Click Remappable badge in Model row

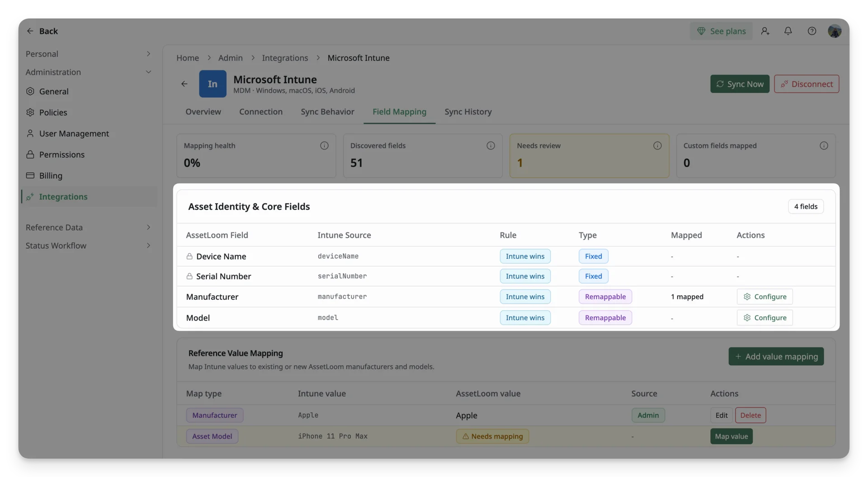pyautogui.click(x=605, y=318)
